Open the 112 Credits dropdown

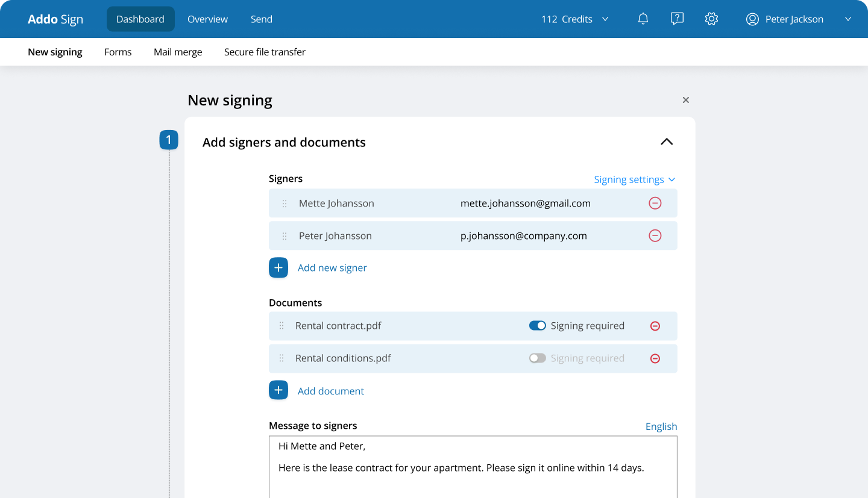tap(575, 19)
